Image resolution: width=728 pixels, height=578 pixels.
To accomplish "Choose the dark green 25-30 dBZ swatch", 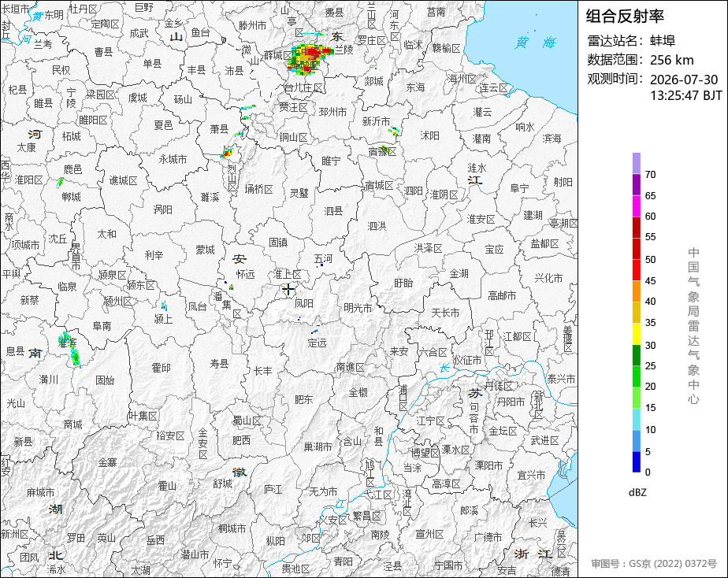I will tap(636, 355).
